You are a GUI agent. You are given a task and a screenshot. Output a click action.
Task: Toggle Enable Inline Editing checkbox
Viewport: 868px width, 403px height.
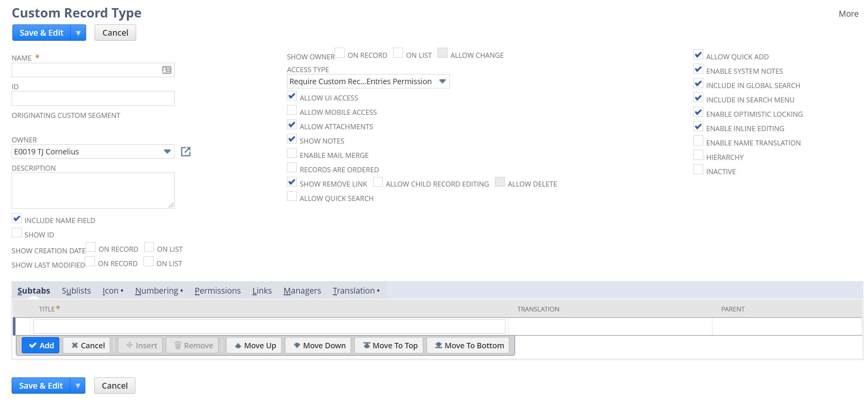coord(699,126)
